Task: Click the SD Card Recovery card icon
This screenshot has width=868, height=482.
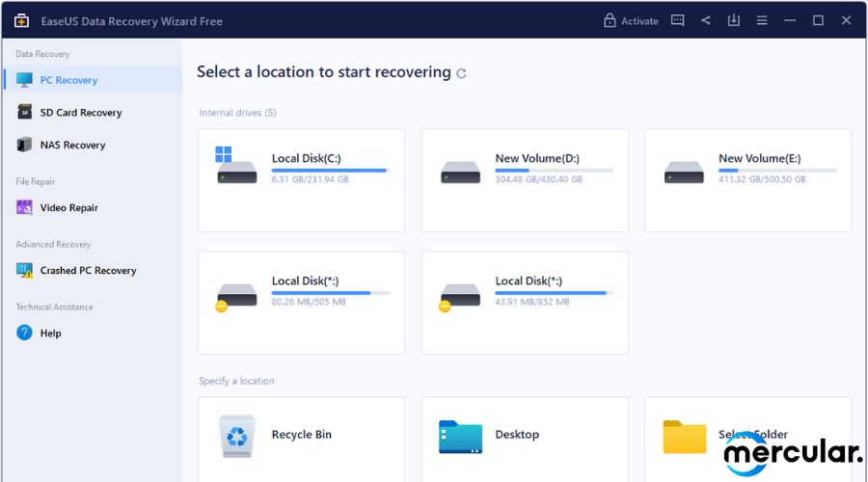Action: [x=24, y=112]
